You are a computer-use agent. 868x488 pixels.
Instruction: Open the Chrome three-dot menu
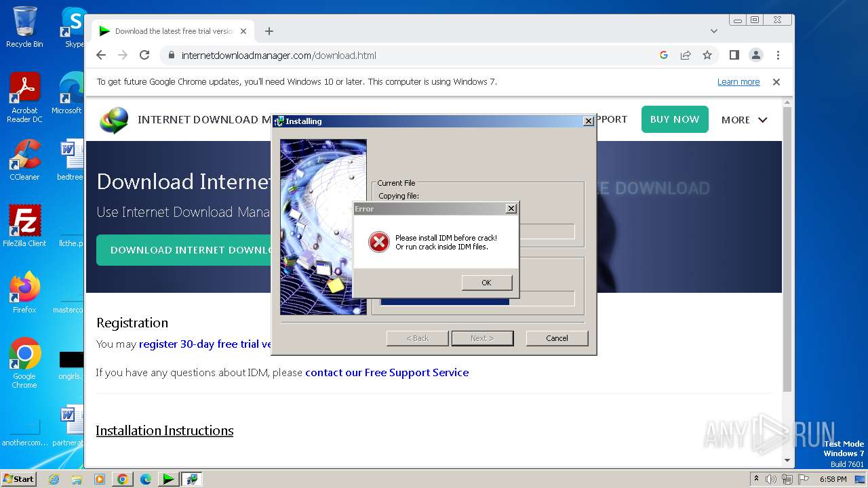778,56
